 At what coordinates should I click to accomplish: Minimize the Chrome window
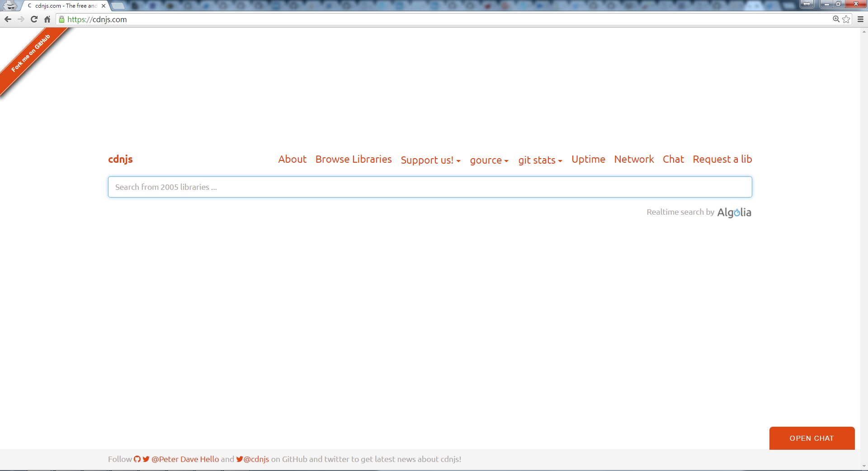point(826,4)
